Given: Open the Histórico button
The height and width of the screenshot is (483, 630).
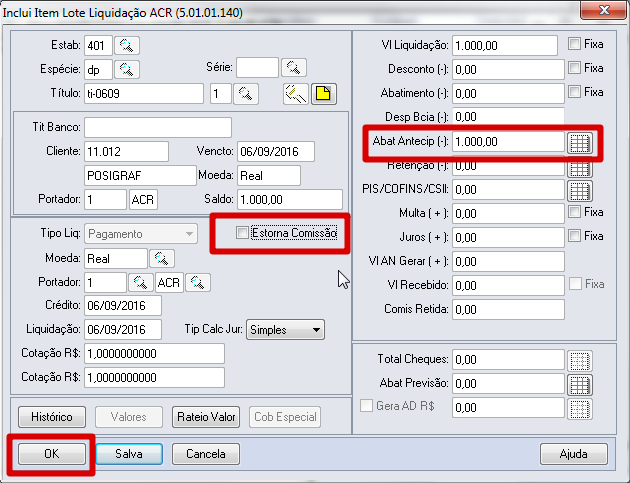Looking at the screenshot, I should [52, 417].
